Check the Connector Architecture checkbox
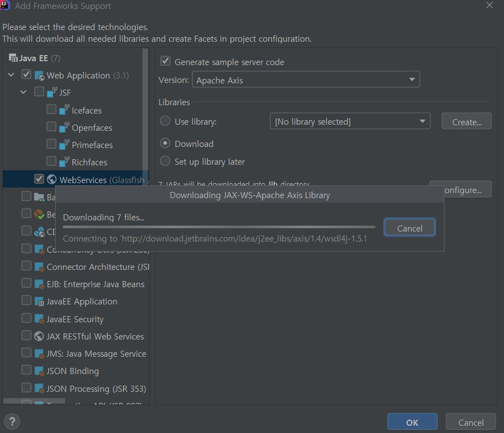Screen dimensions: 504x433 click(x=26, y=265)
